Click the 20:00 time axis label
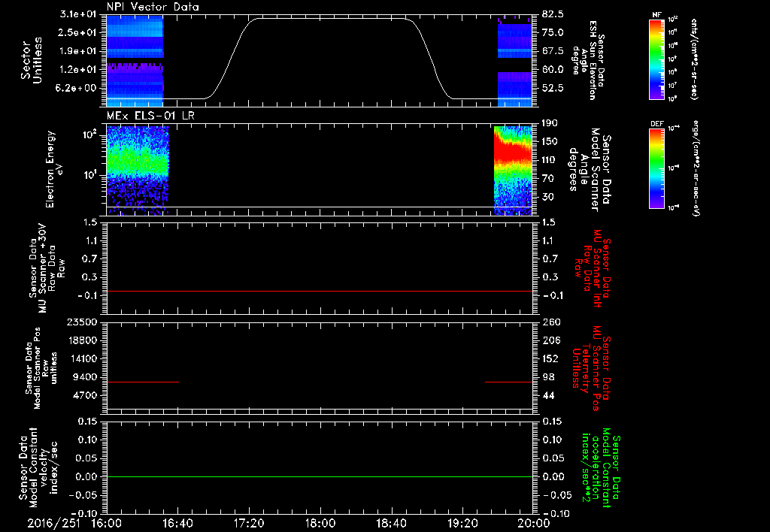The image size is (770, 532). pyautogui.click(x=534, y=523)
